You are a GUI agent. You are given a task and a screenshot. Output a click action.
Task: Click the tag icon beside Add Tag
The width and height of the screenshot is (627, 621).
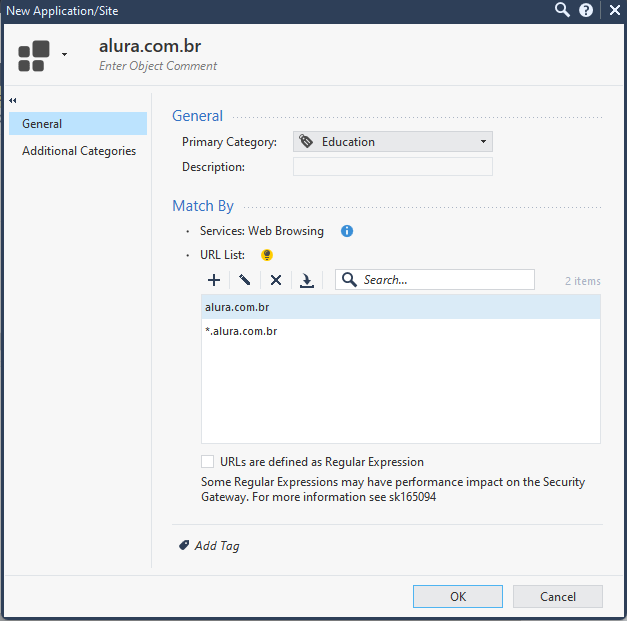click(x=184, y=545)
